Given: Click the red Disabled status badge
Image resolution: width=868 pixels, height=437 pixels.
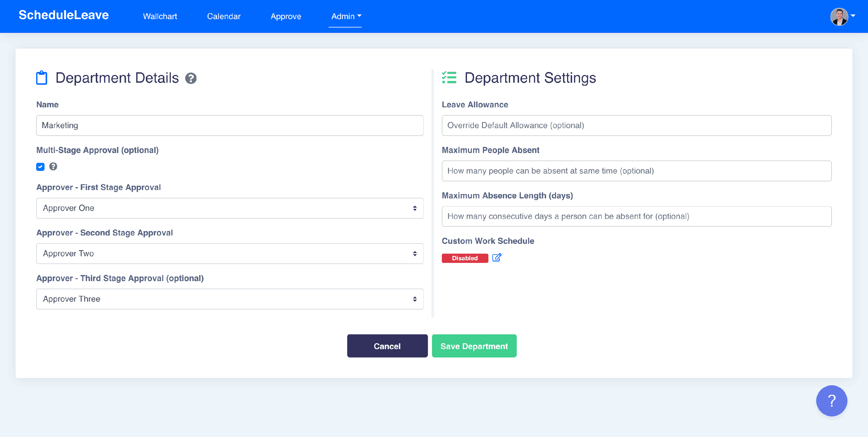Looking at the screenshot, I should [465, 258].
